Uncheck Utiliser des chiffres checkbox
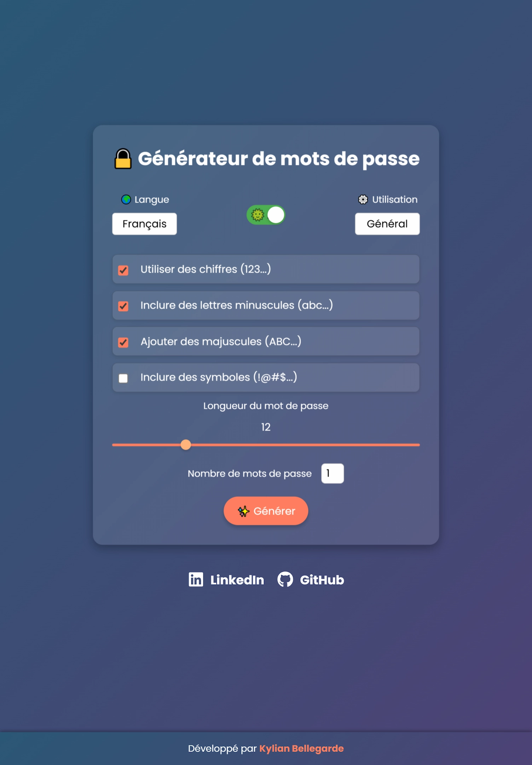532x765 pixels. tap(123, 270)
